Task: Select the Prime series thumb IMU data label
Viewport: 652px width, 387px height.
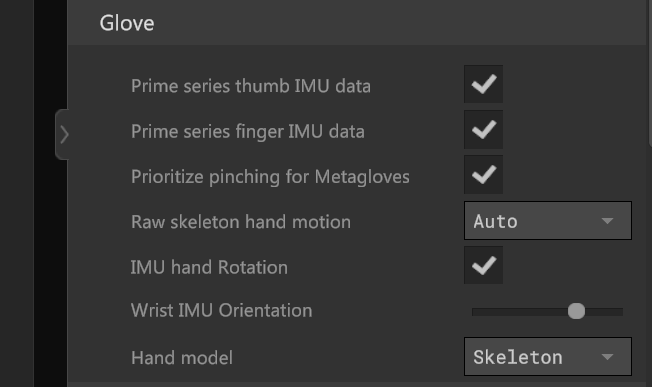Action: point(251,86)
